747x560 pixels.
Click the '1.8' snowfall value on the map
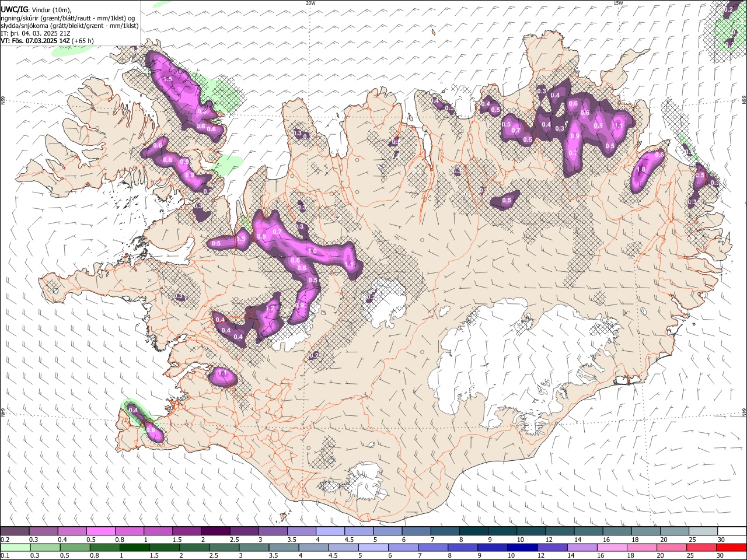[640, 170]
